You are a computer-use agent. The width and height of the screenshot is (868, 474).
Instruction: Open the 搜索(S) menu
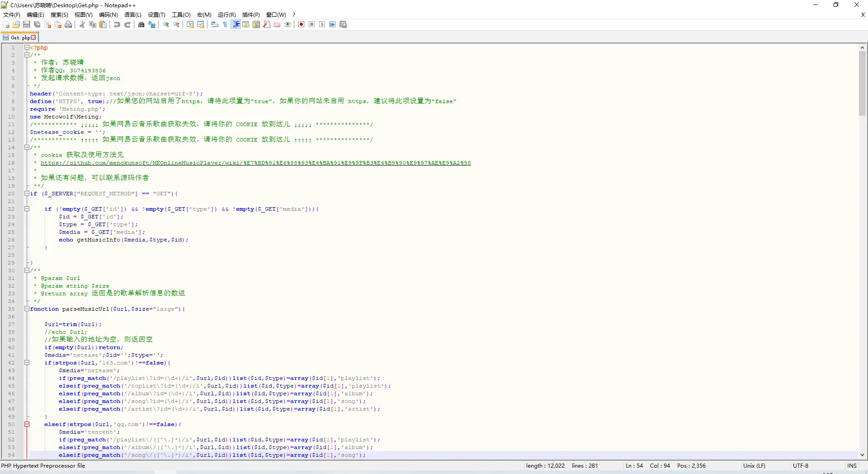[59, 15]
